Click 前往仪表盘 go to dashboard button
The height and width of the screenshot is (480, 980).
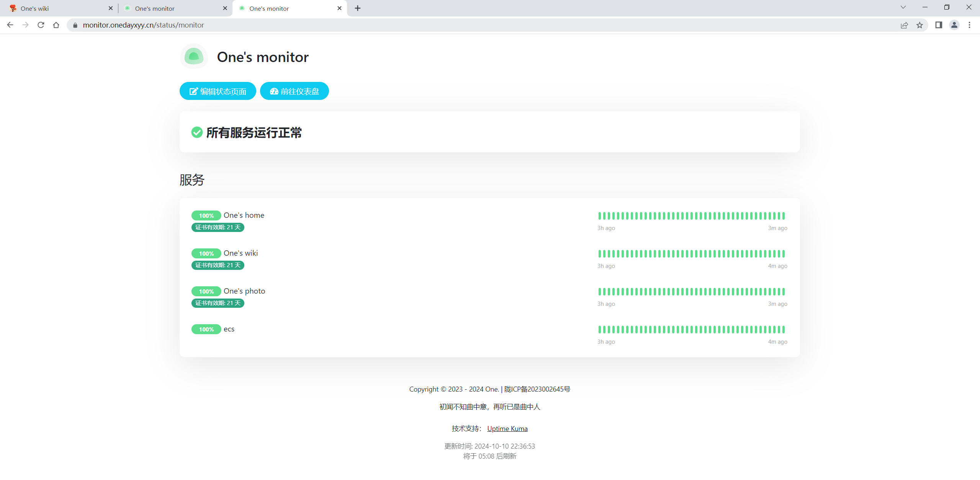coord(294,91)
